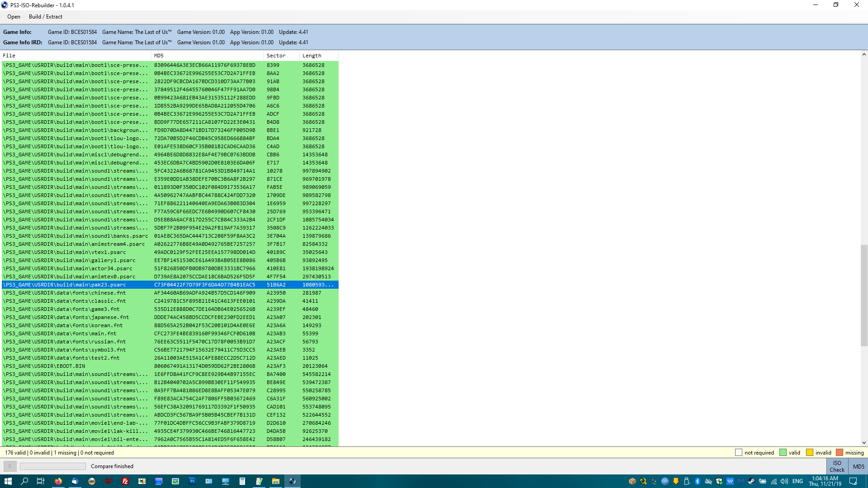Click the PS3-ISO-Rebuilder taskbar icon
The image size is (868, 488).
292,481
